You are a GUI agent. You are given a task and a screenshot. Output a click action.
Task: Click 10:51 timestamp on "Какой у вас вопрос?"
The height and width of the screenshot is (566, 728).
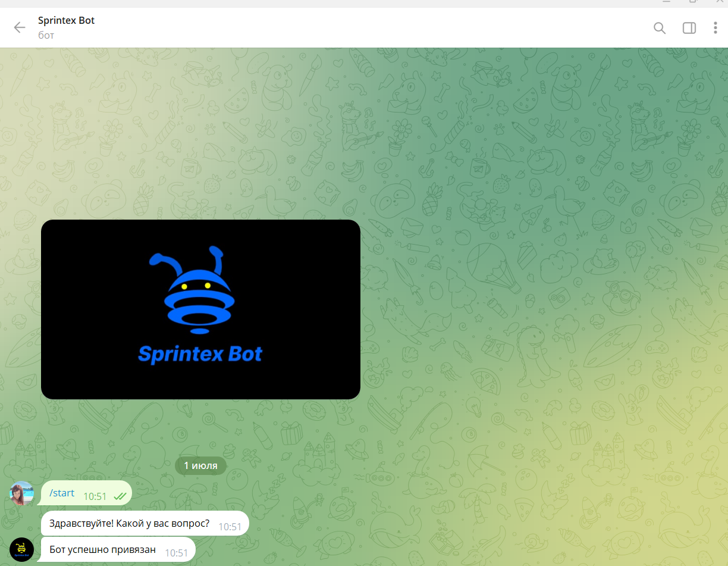(x=230, y=527)
